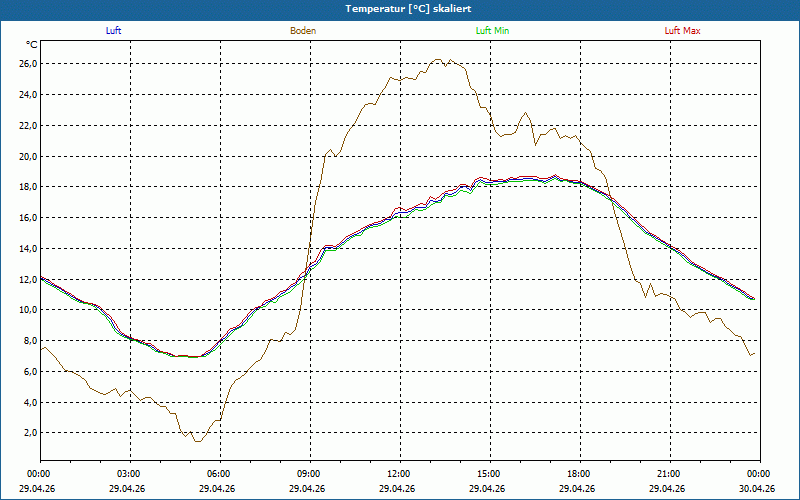Click the Luft legend label
The image size is (800, 500).
[113, 31]
